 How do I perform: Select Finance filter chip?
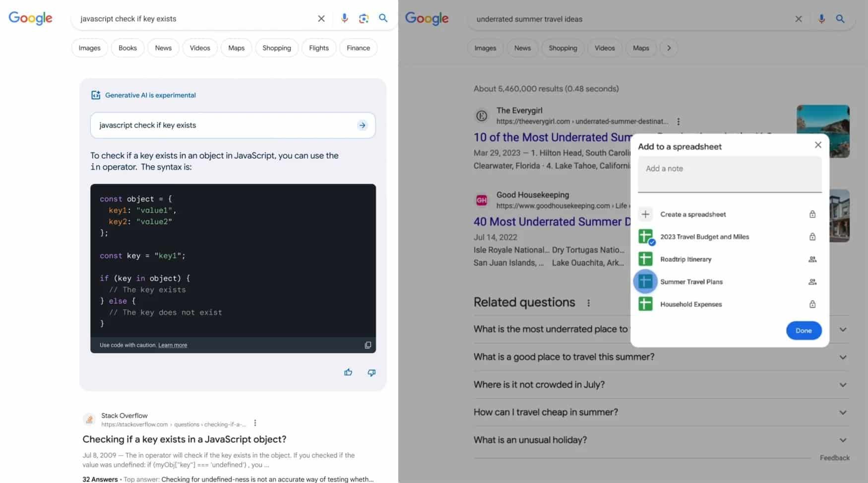[x=358, y=48]
